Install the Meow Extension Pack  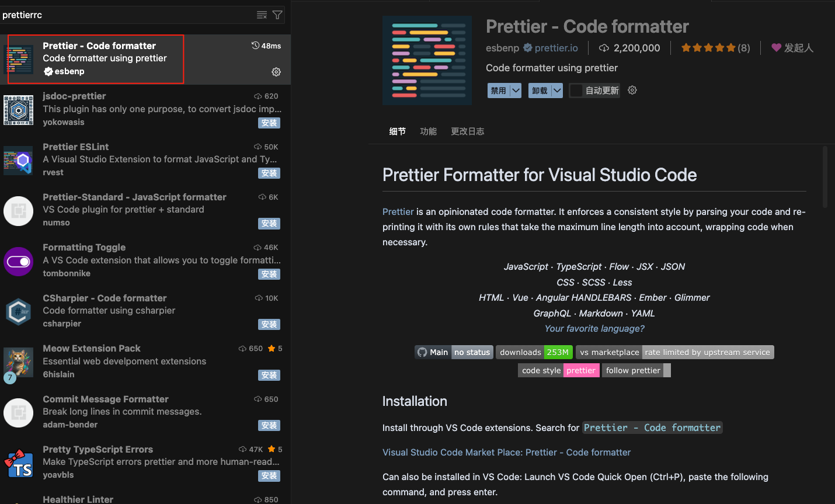pos(269,375)
